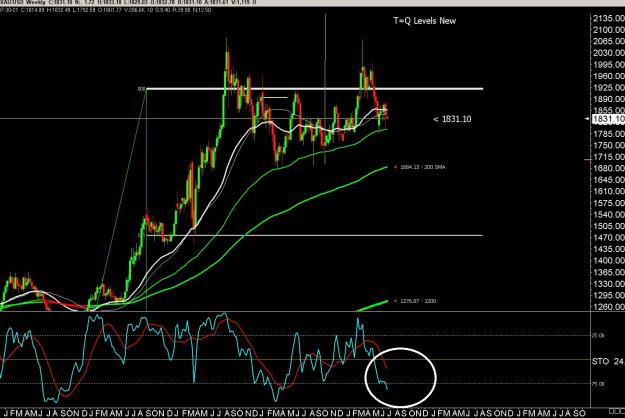The image size is (625, 418).
Task: Click the 1260.00 price axis value
Action: (x=609, y=307)
